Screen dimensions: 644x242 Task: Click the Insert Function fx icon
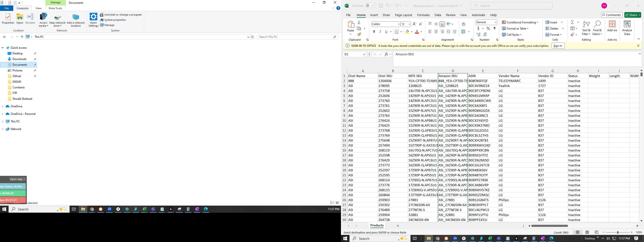(x=386, y=54)
